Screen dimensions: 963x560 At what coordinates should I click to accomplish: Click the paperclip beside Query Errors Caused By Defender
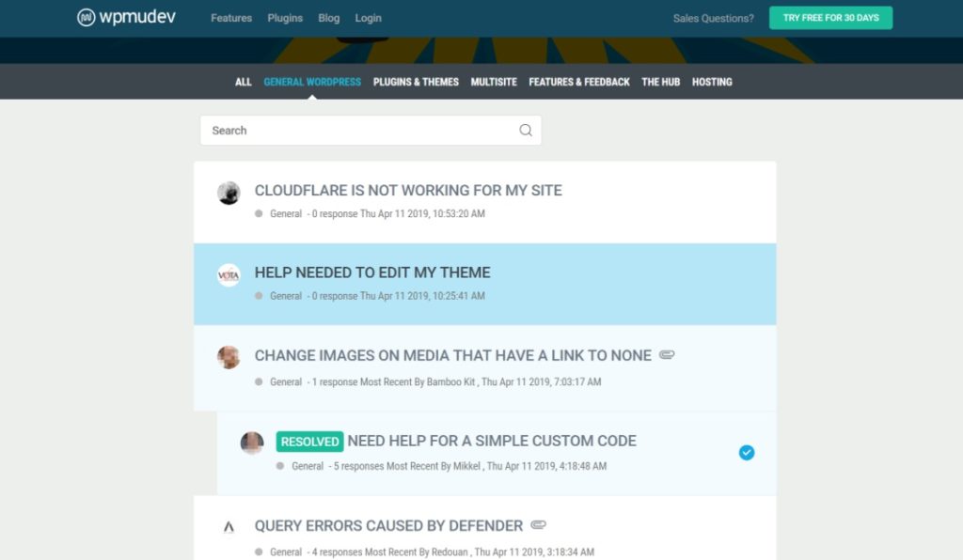click(x=538, y=525)
